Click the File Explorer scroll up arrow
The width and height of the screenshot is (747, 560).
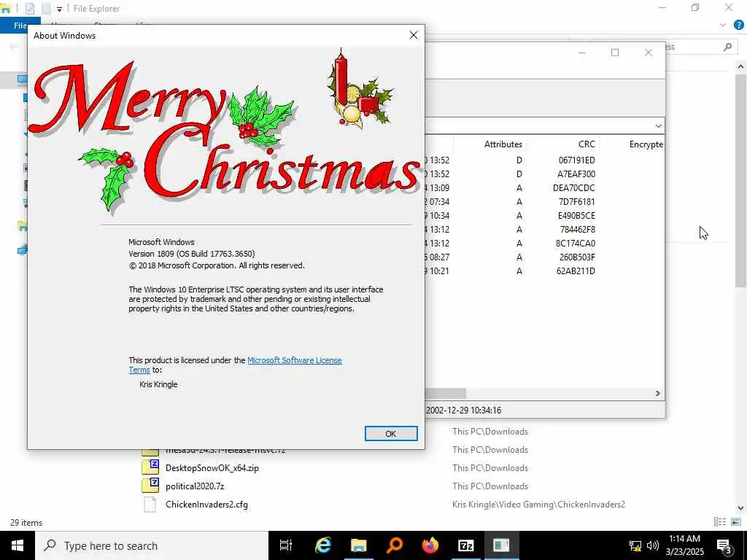[x=740, y=66]
